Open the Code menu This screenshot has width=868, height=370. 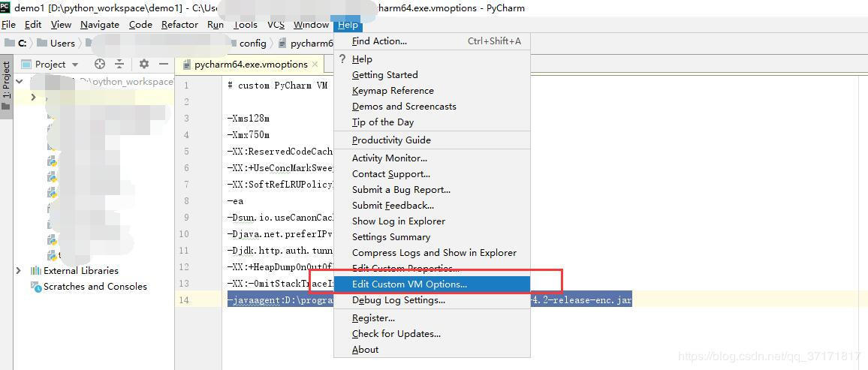(140, 25)
